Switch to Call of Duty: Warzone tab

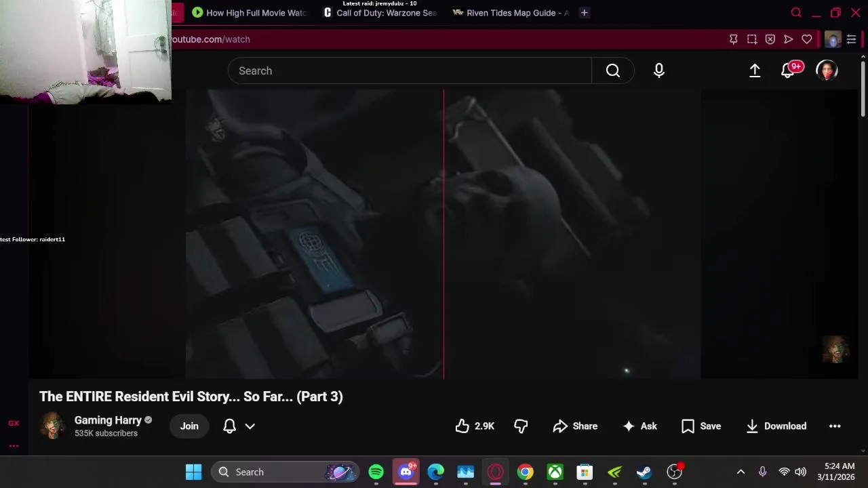click(380, 13)
